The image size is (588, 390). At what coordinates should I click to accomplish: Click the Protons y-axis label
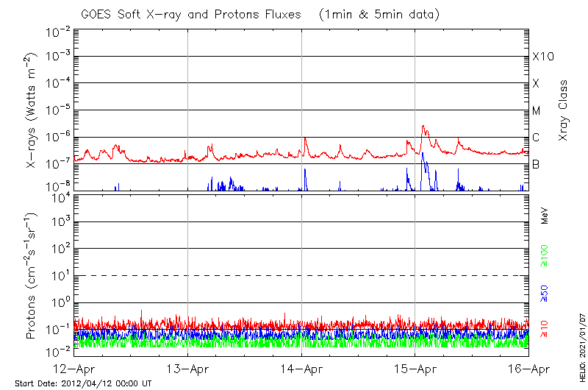point(32,275)
